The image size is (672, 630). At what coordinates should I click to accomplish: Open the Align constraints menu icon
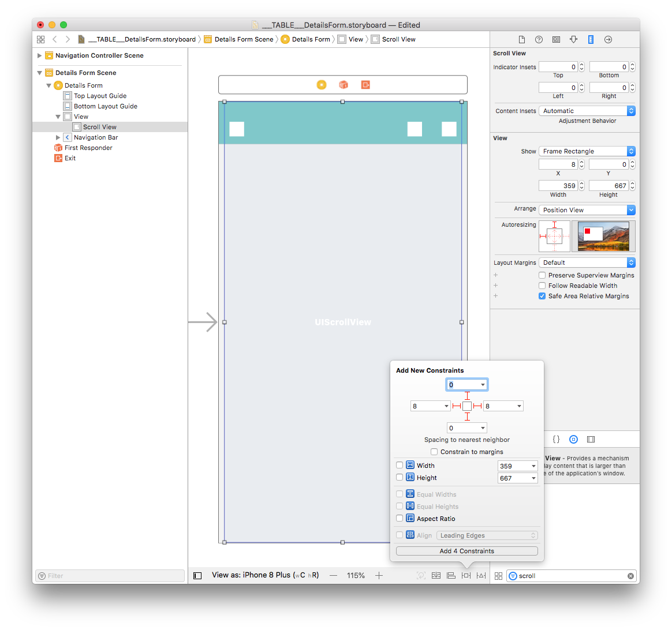pos(451,576)
